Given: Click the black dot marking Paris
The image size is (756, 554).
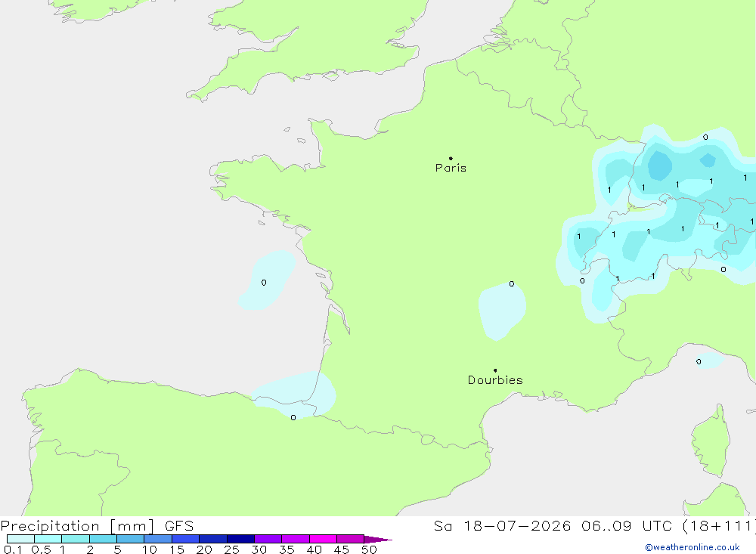Looking at the screenshot, I should (x=451, y=158).
